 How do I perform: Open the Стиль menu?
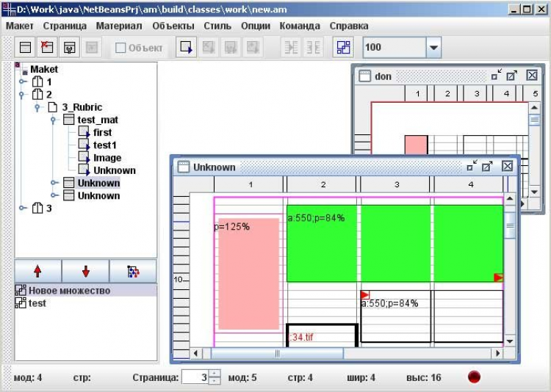(217, 26)
